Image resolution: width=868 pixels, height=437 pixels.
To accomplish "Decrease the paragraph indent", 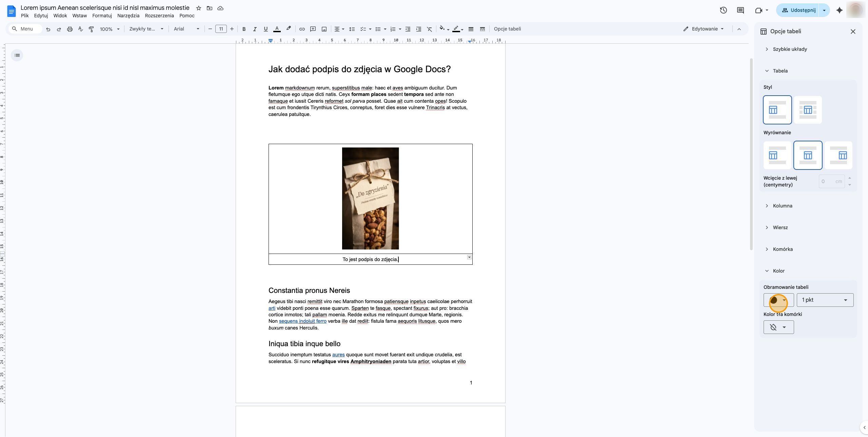I will click(x=408, y=29).
